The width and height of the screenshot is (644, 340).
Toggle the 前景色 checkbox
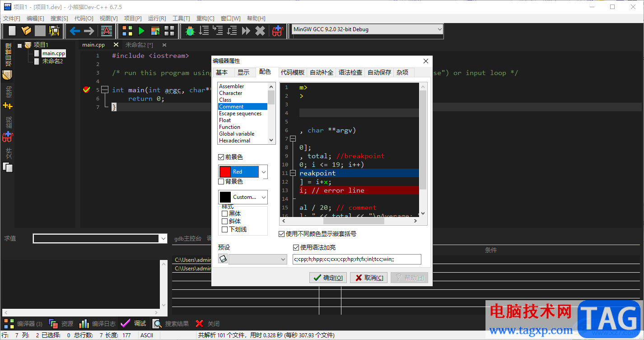pyautogui.click(x=221, y=157)
